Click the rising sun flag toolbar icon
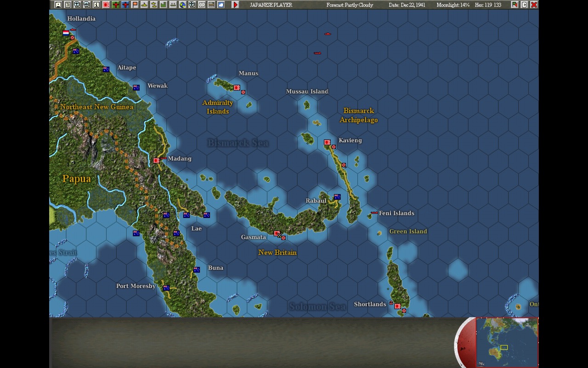 coord(106,5)
